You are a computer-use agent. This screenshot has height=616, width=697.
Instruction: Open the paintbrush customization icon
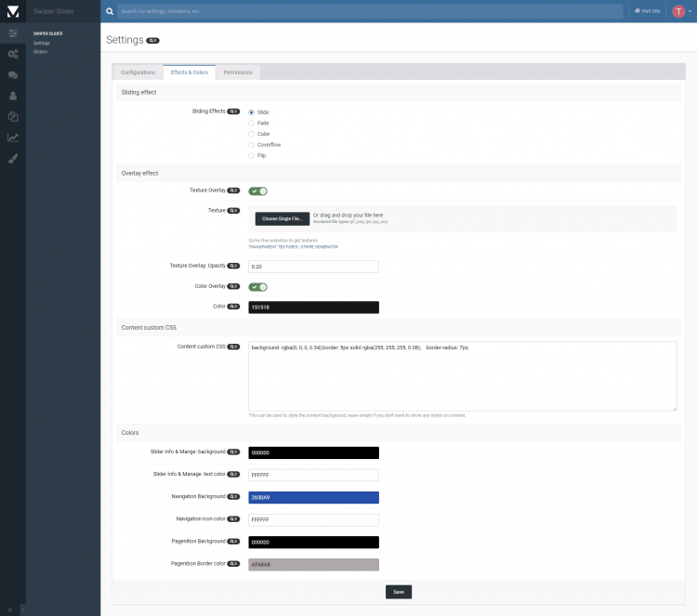[13, 159]
